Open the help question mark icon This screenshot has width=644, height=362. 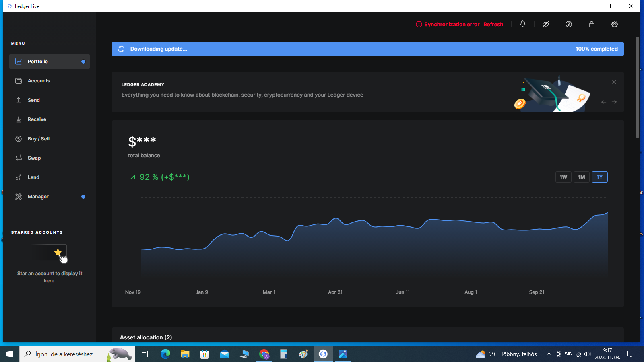(x=568, y=24)
